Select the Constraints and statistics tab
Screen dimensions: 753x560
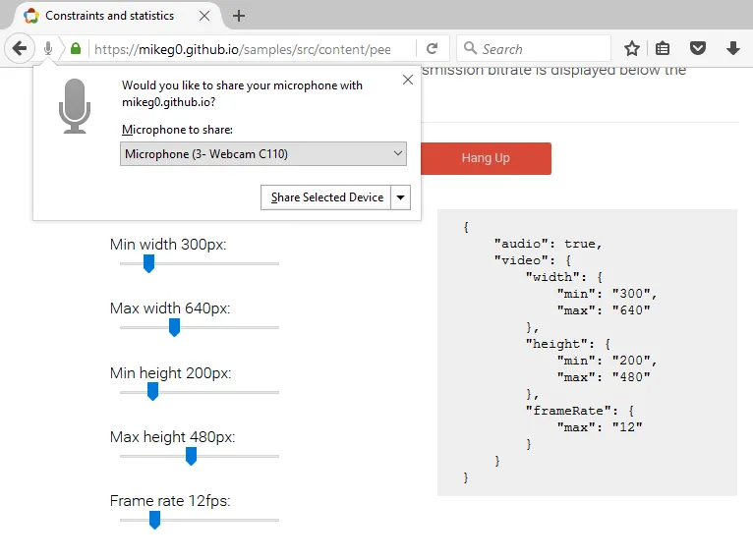(x=108, y=16)
